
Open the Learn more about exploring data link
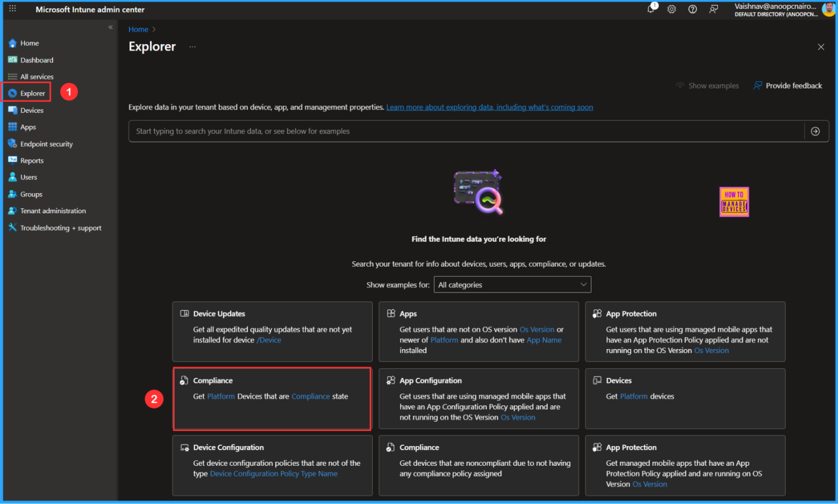[489, 107]
